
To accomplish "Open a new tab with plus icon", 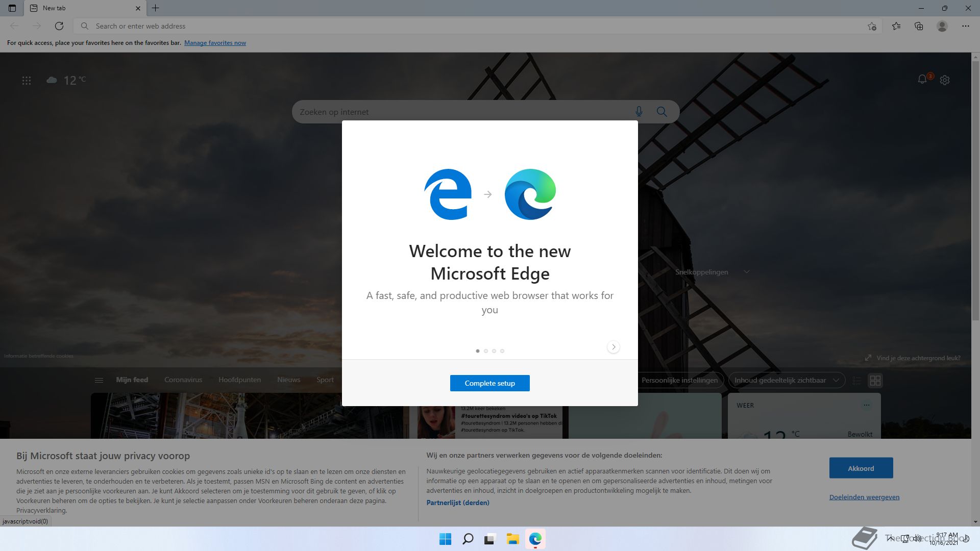I will (x=156, y=8).
